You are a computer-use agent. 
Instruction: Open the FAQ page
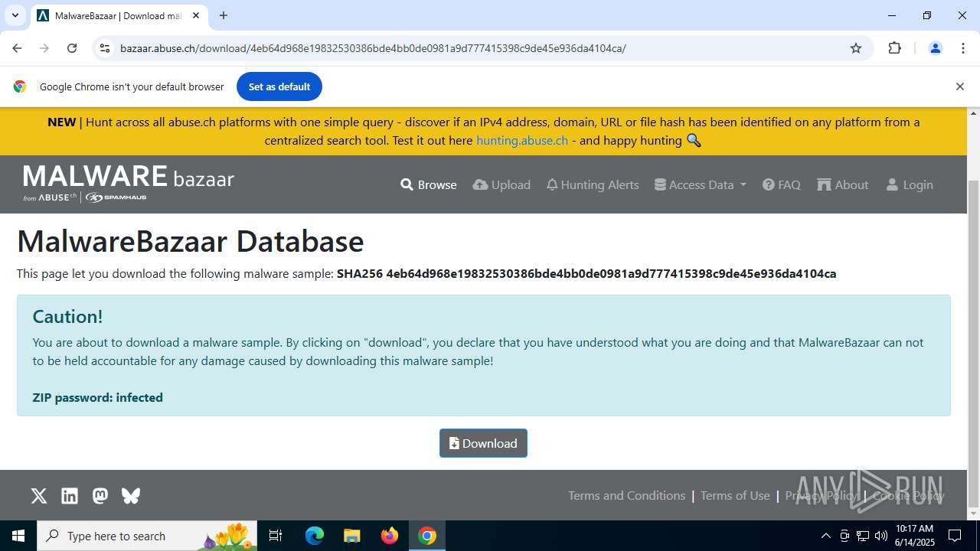[782, 184]
